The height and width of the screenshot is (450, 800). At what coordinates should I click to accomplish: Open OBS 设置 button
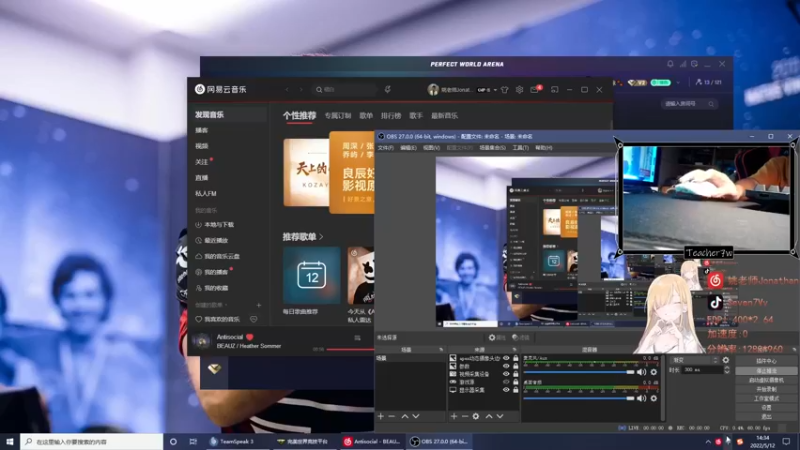pyautogui.click(x=766, y=408)
